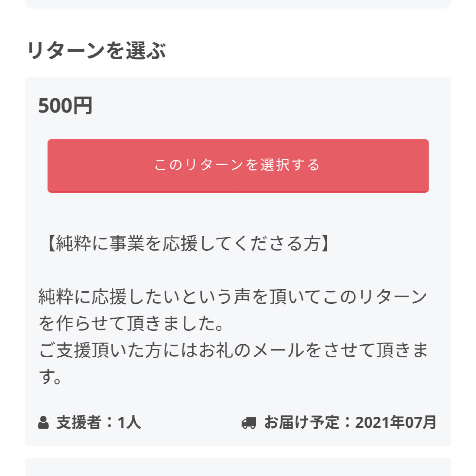Click the お届け予定 label text
Screen dimensions: 476x476
click(x=302, y=422)
